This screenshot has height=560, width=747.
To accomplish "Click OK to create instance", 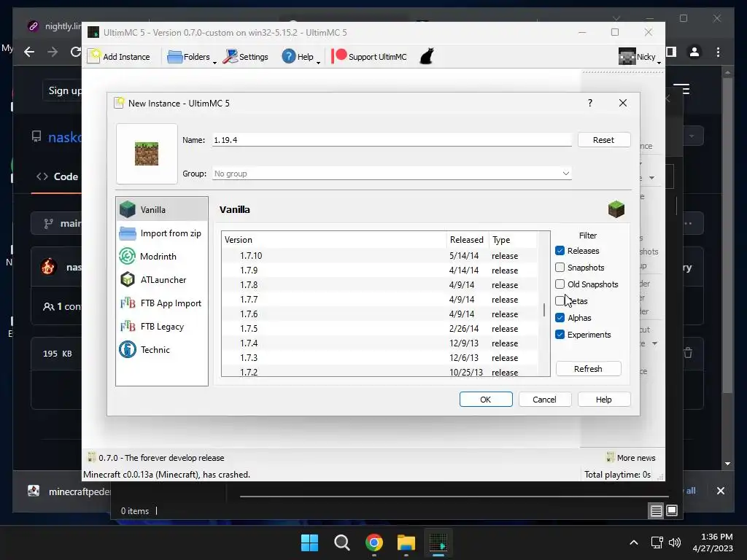I will coord(486,400).
